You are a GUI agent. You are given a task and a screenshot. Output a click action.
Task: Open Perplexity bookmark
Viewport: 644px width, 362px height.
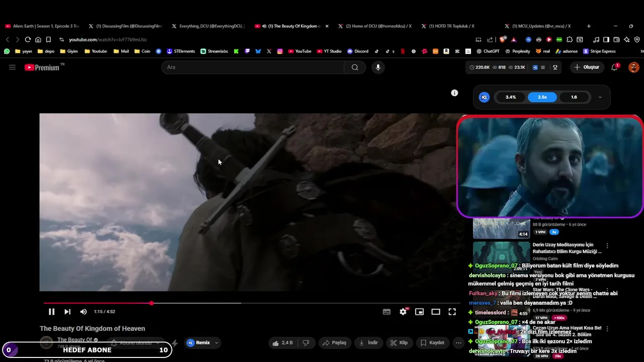pos(517,51)
